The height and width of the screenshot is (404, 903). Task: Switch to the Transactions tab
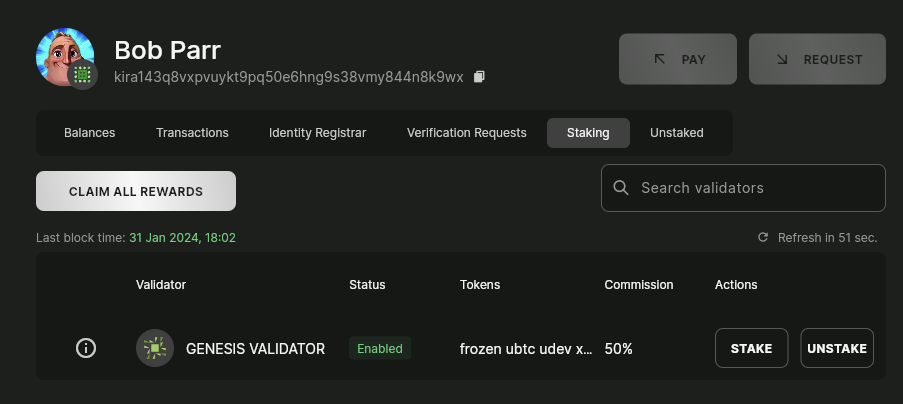pyautogui.click(x=192, y=133)
